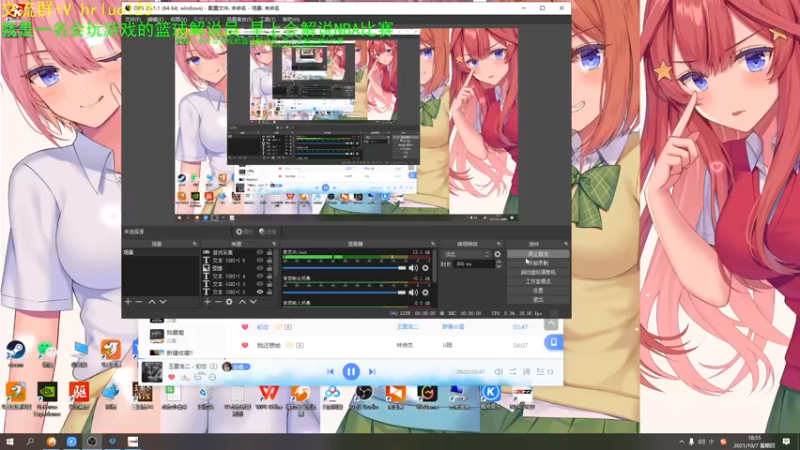
Task: Open the 视图 menu in OBS
Action: coord(178,19)
